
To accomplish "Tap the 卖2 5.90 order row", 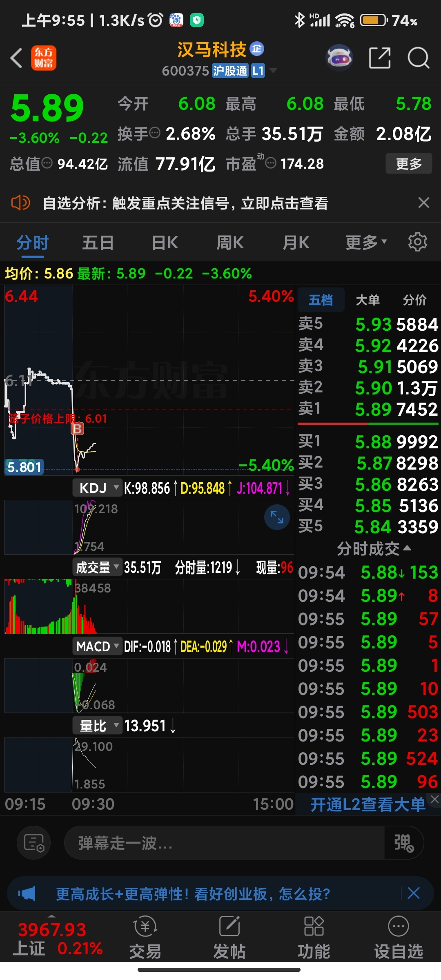I will pyautogui.click(x=368, y=388).
